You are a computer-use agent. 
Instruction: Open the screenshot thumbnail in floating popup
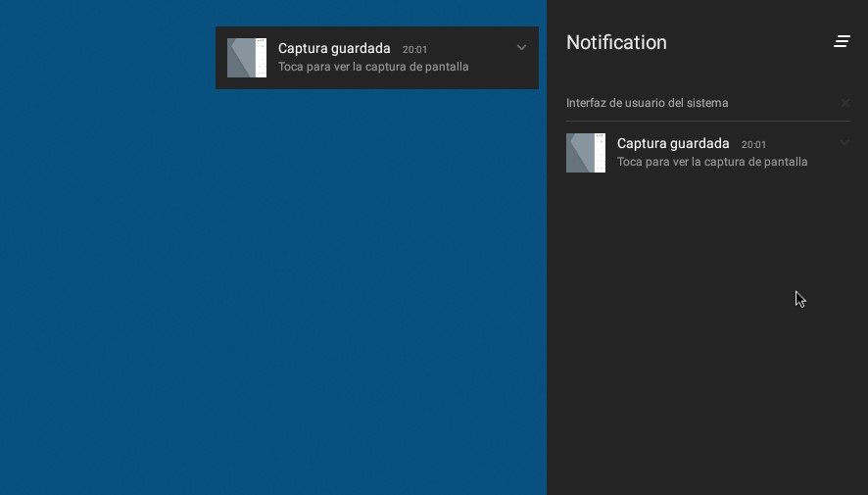247,58
